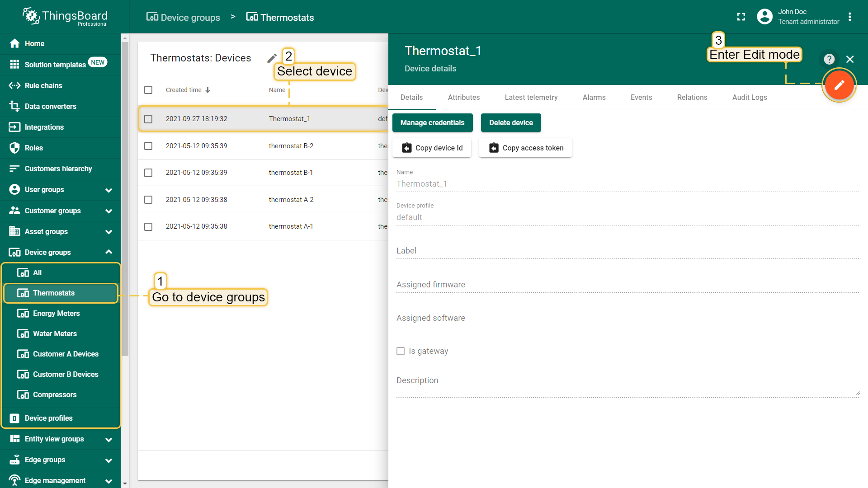The width and height of the screenshot is (868, 488).
Task: Enable the Is gateway checkbox
Action: pos(401,351)
